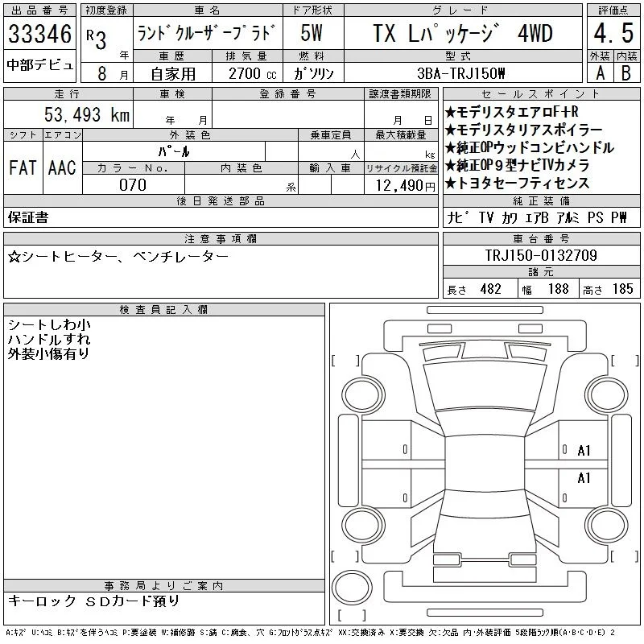The image size is (644, 644).
Task: Select the rear-right wheel in car diagram
Action: click(x=607, y=525)
